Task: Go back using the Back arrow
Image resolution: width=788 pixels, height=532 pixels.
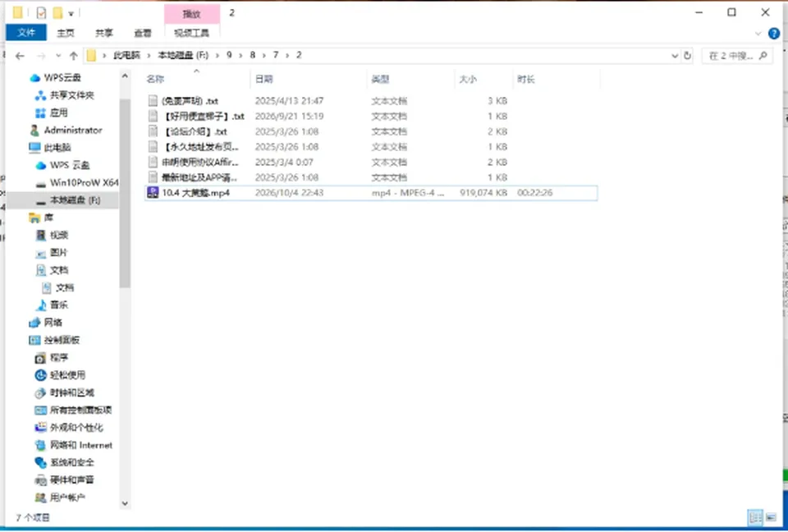Action: pos(20,56)
